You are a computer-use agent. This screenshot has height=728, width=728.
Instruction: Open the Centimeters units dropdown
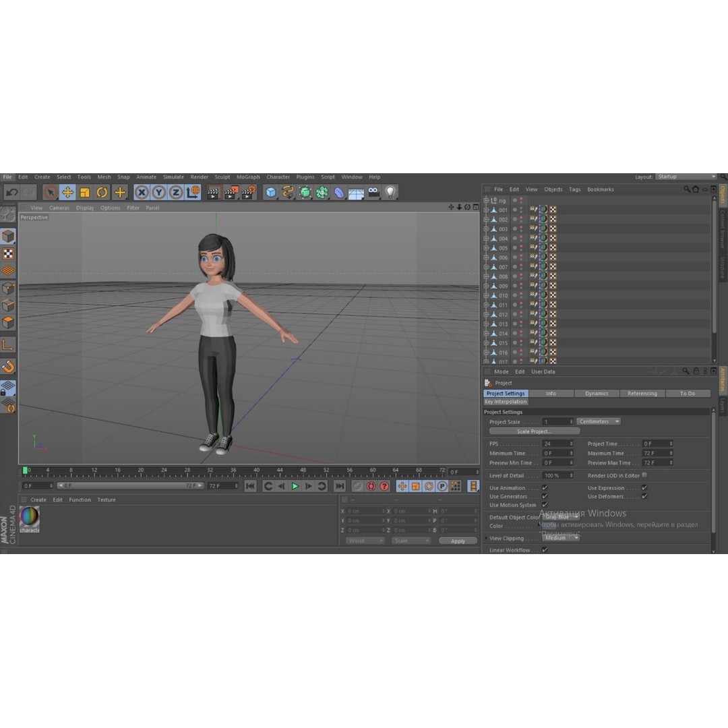599,421
